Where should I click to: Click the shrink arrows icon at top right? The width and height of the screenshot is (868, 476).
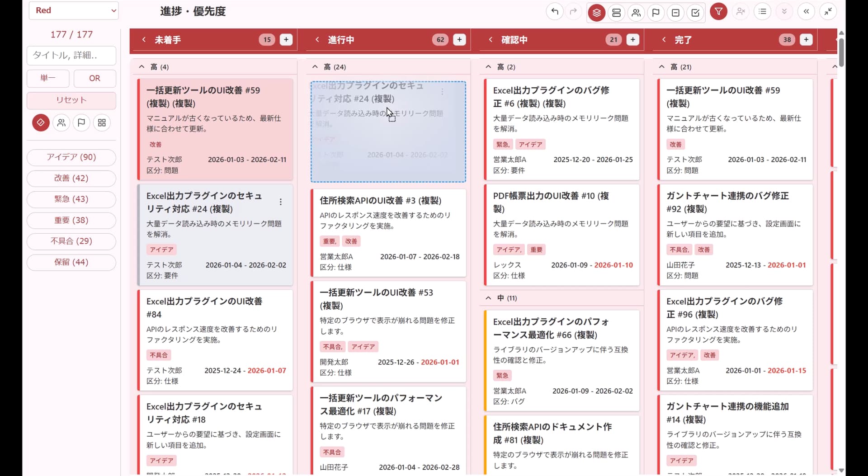pos(828,12)
